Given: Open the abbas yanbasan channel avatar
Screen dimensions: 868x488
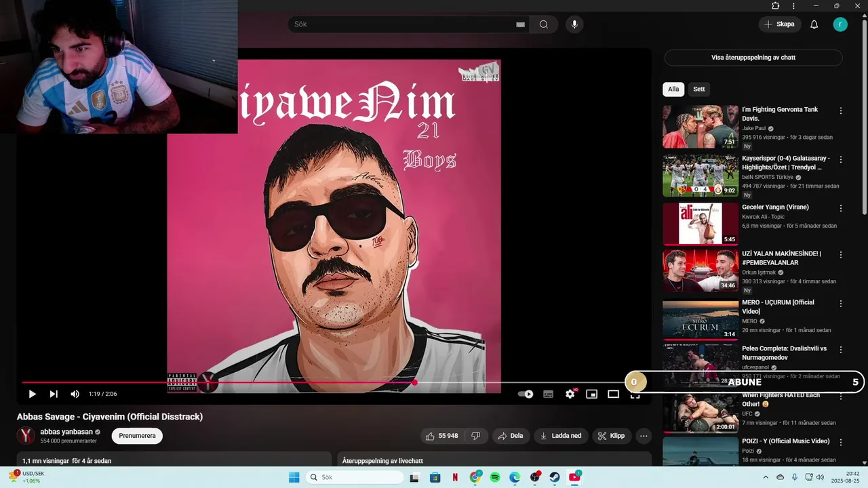Looking at the screenshot, I should point(26,436).
